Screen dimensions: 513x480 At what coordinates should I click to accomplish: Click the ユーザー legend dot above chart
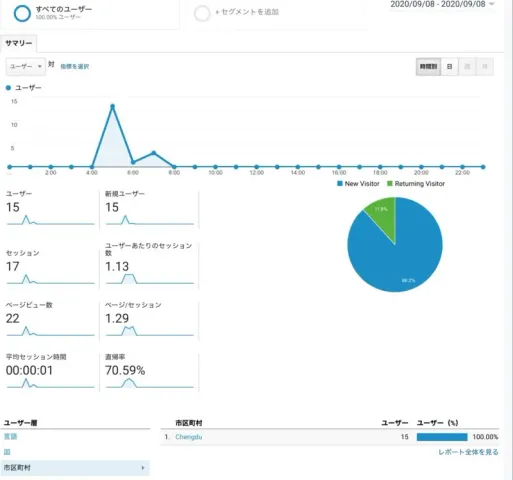(x=8, y=88)
